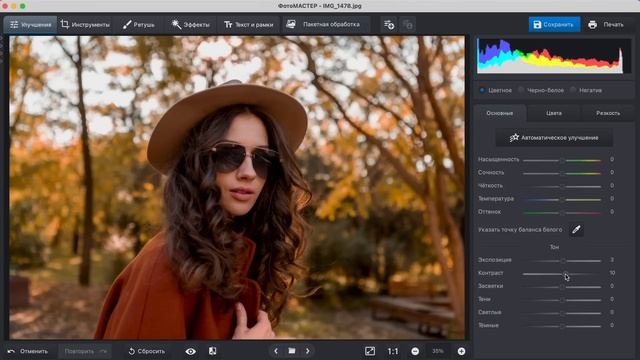
Task: Set zoom to 1:1
Action: pyautogui.click(x=393, y=351)
